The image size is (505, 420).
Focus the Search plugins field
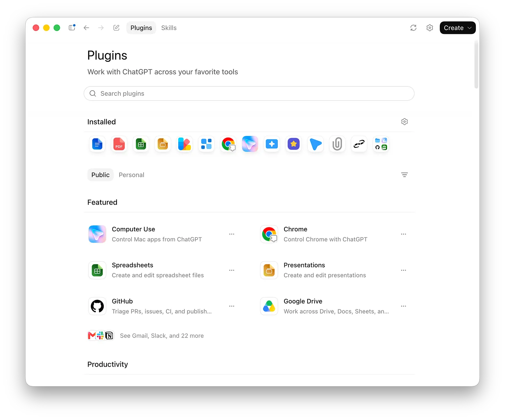[x=249, y=93]
